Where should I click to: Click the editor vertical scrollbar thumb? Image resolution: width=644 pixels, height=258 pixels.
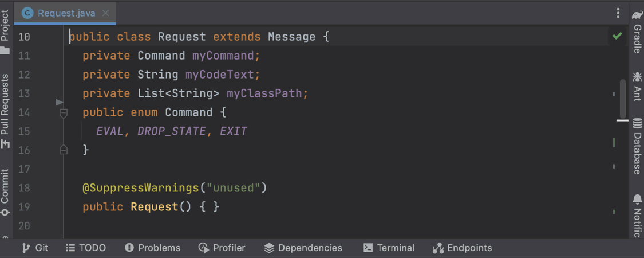[622, 97]
